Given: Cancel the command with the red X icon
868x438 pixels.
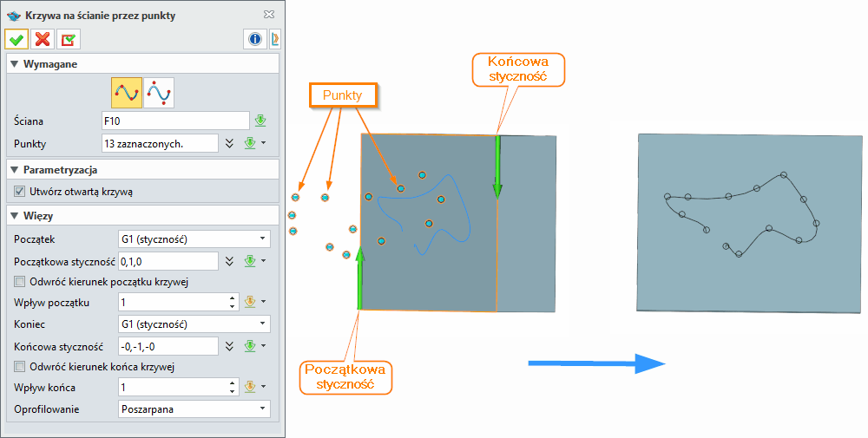Looking at the screenshot, I should 42,39.
